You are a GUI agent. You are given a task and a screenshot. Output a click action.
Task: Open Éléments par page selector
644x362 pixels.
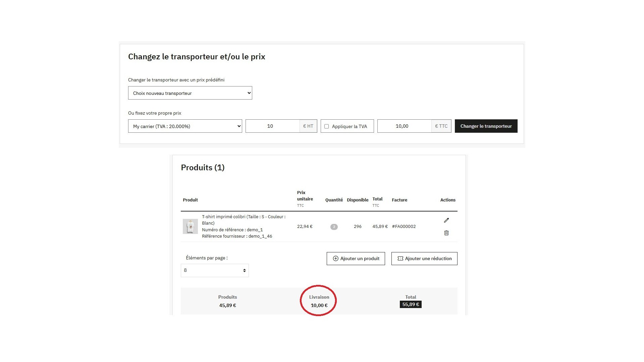215,270
